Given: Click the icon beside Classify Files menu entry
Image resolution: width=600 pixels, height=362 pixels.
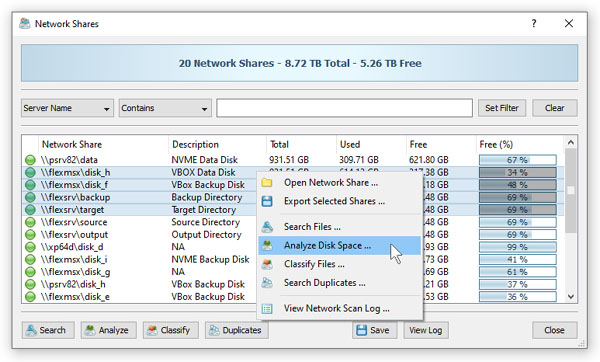Looking at the screenshot, I should click(267, 264).
